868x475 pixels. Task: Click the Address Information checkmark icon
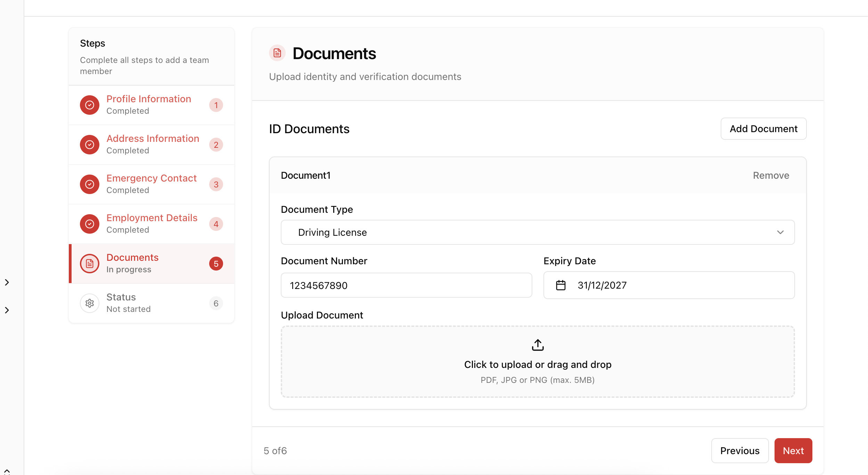90,145
